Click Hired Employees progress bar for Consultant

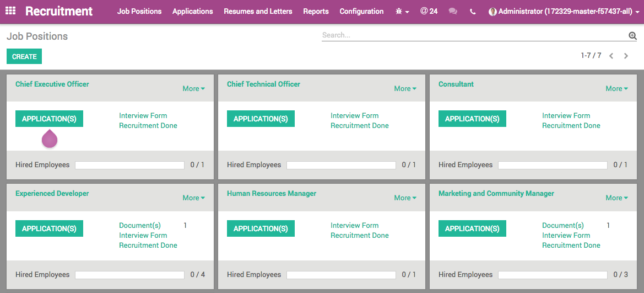(x=553, y=165)
